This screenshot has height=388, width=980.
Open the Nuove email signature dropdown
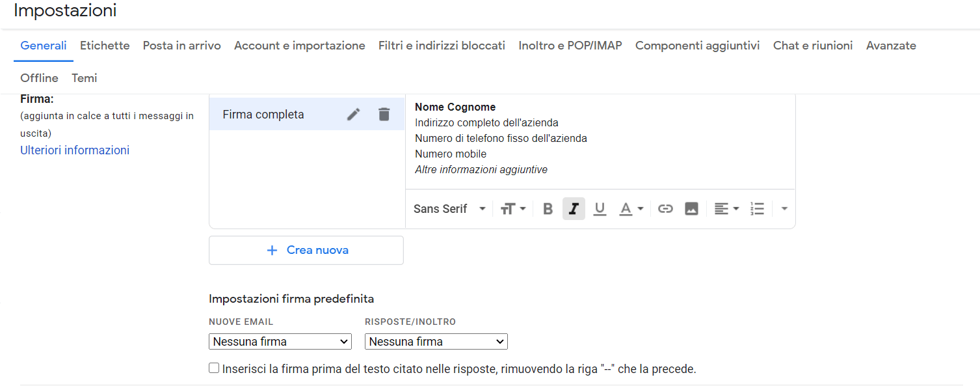[x=280, y=342]
